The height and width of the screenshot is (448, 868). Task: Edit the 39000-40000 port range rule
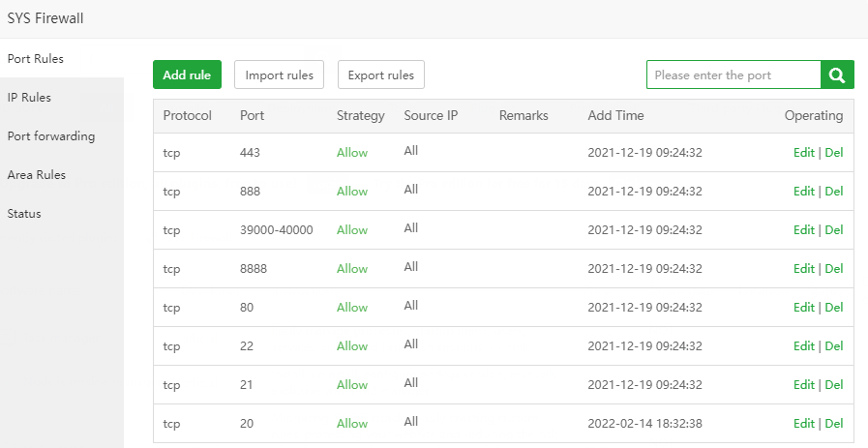(x=803, y=230)
